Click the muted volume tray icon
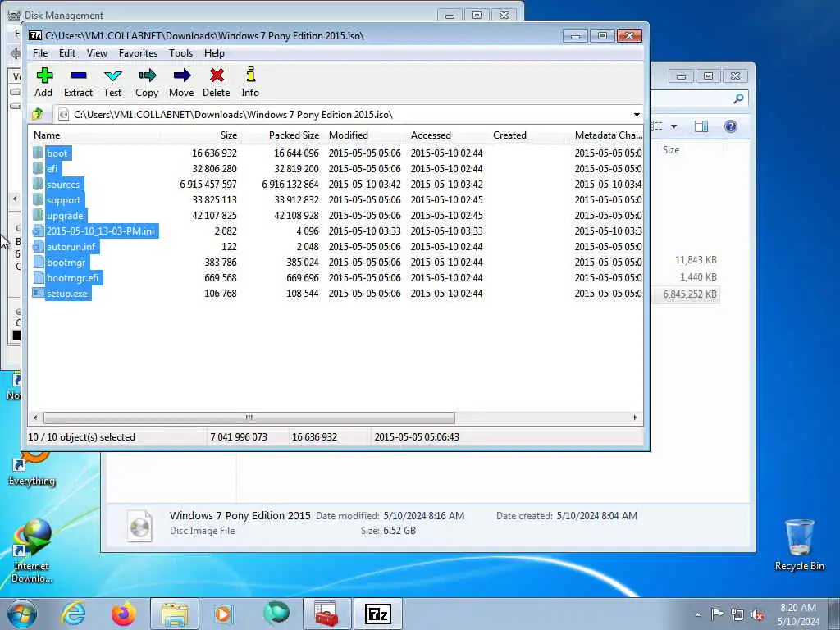This screenshot has width=840, height=630. pos(757,614)
